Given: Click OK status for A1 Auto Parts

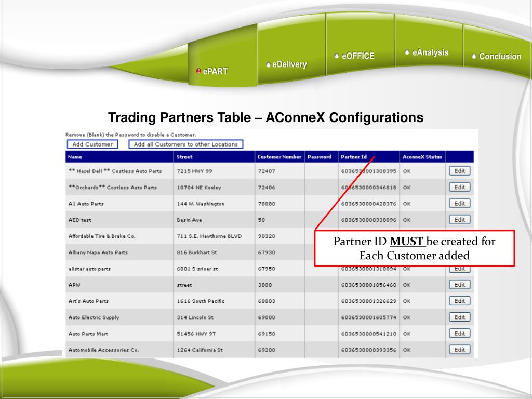Looking at the screenshot, I should (407, 204).
